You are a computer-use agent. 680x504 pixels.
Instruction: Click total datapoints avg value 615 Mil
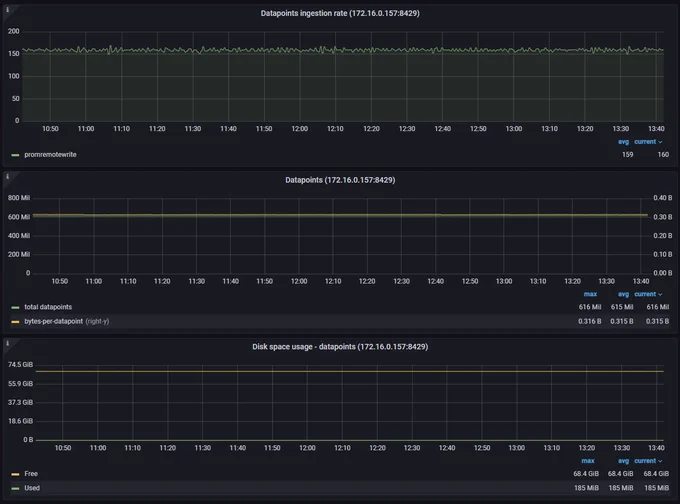point(622,307)
